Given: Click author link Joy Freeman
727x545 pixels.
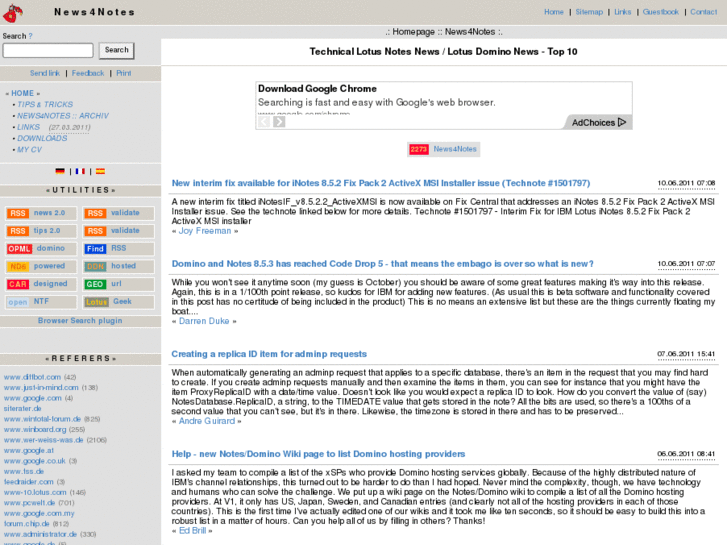Looking at the screenshot, I should [x=205, y=231].
